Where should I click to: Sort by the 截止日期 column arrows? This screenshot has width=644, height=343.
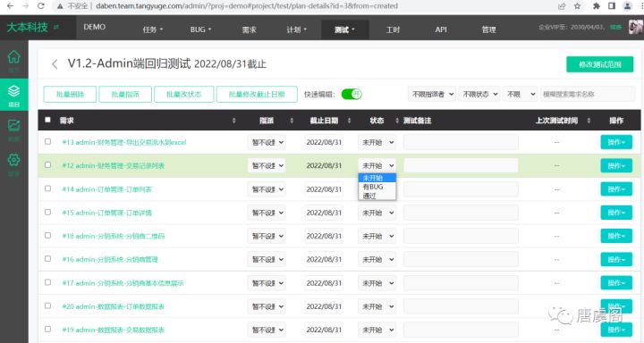(x=349, y=121)
